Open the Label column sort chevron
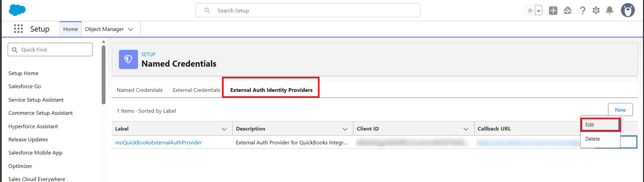The width and height of the screenshot is (644, 182). tap(224, 129)
